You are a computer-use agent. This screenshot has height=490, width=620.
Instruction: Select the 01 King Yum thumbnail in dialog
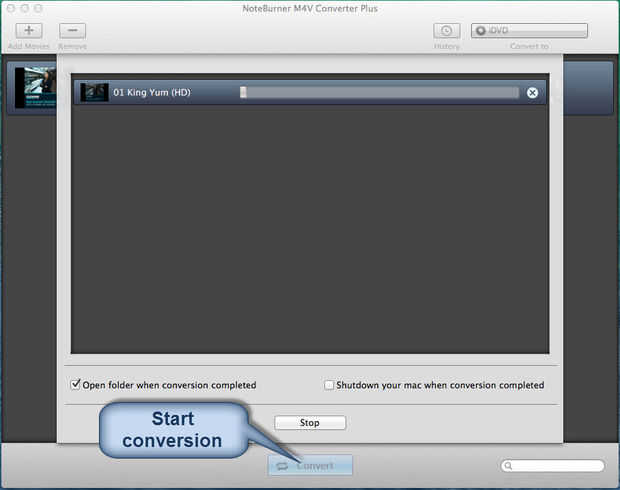point(94,92)
